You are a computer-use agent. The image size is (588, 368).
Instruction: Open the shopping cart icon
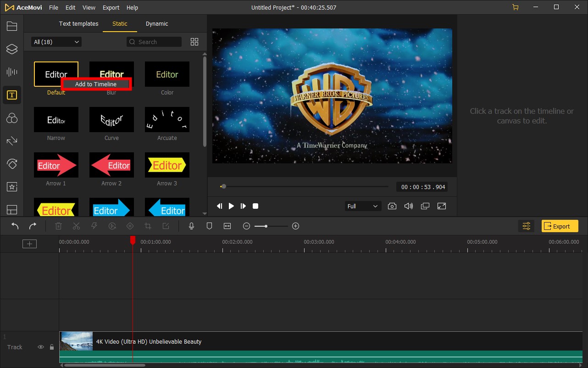pyautogui.click(x=516, y=7)
